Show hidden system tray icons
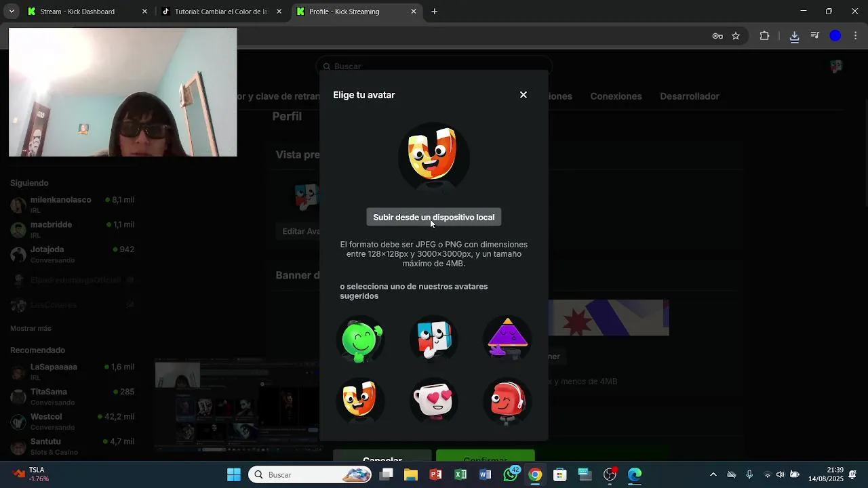Screen dimensions: 868x488 tap(713, 474)
